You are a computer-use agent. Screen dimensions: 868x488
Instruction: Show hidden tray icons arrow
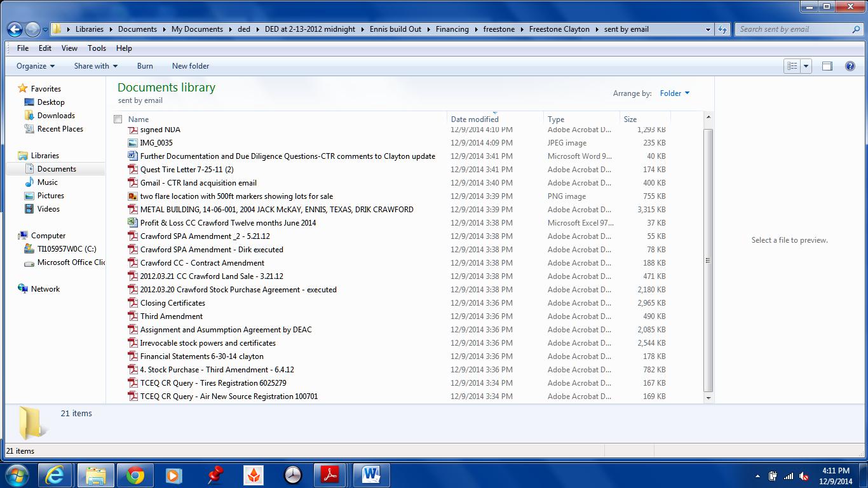[757, 476]
